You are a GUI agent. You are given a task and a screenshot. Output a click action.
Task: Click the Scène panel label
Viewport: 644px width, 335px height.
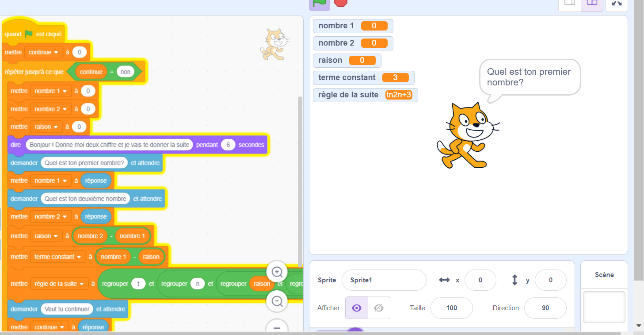click(x=604, y=275)
